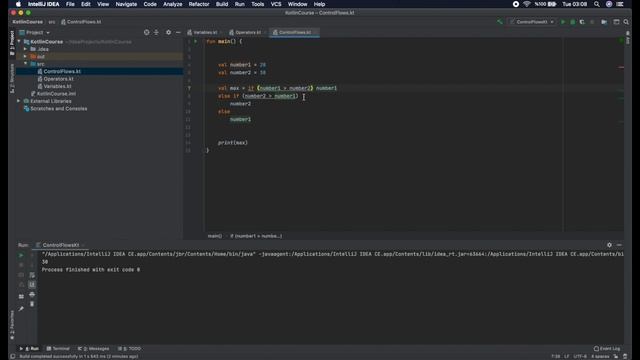Toggle the TODO tool window button
This screenshot has height=360, width=640.
[x=129, y=349]
